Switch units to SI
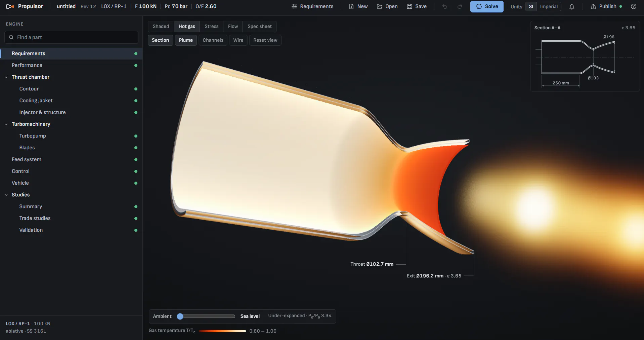 click(531, 6)
